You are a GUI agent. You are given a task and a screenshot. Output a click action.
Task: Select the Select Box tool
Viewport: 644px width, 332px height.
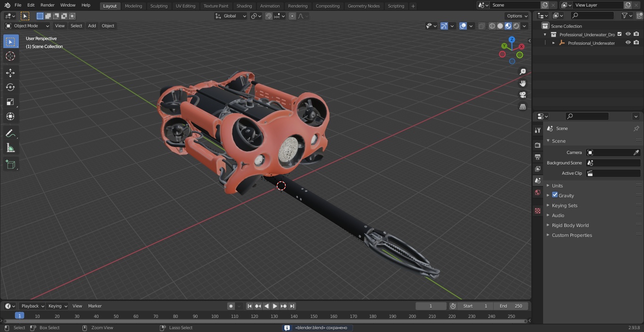coord(10,41)
